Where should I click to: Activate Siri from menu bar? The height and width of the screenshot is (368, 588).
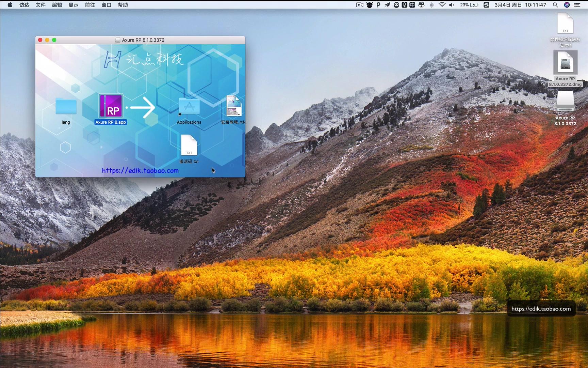click(567, 5)
